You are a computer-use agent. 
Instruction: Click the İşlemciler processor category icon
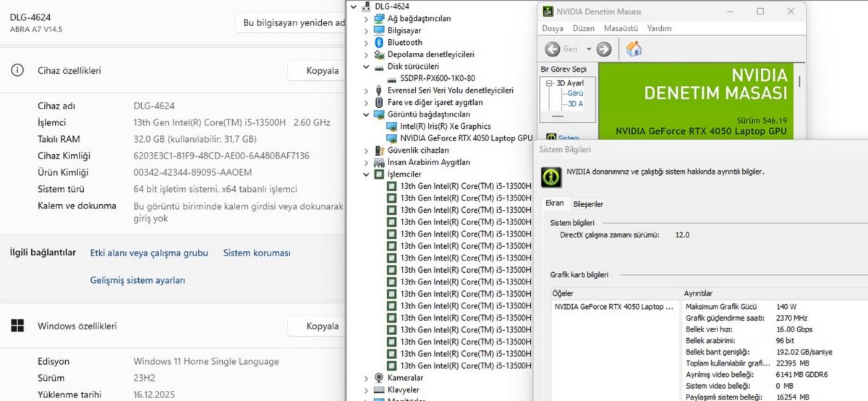coord(379,174)
